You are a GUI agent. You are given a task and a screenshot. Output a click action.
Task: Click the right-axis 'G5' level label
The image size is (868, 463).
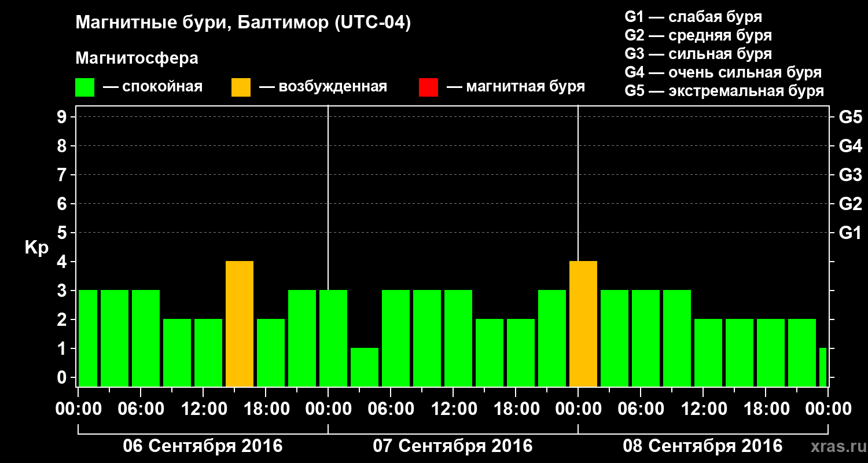pyautogui.click(x=850, y=117)
